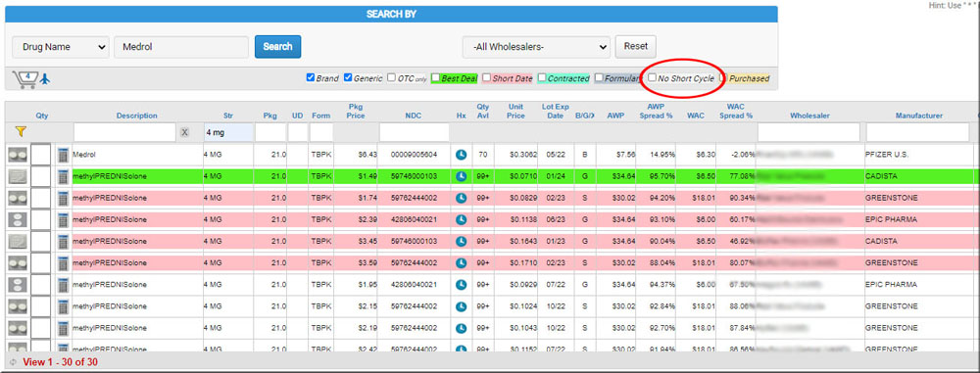
Task: Open the Drug Name search-by dropdown
Action: click(61, 47)
